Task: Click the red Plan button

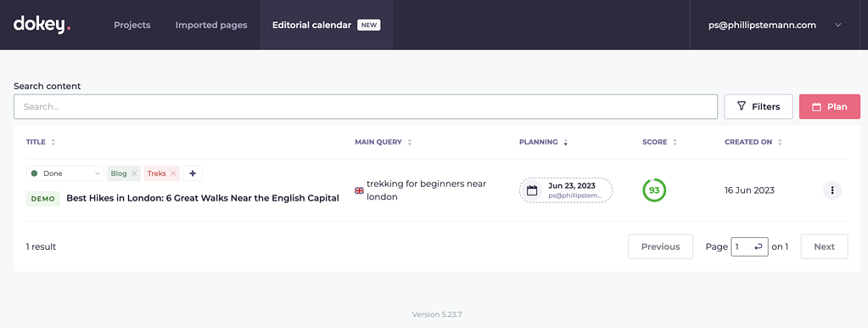Action: [830, 106]
